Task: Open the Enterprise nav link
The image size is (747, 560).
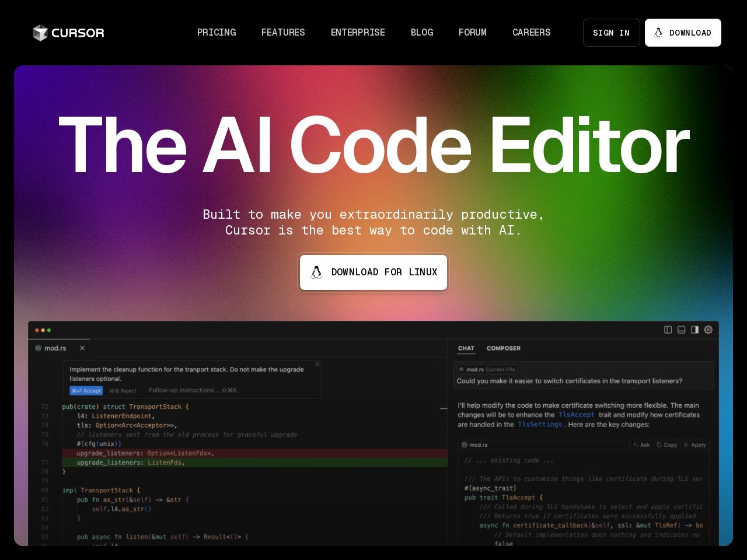Action: click(x=358, y=33)
